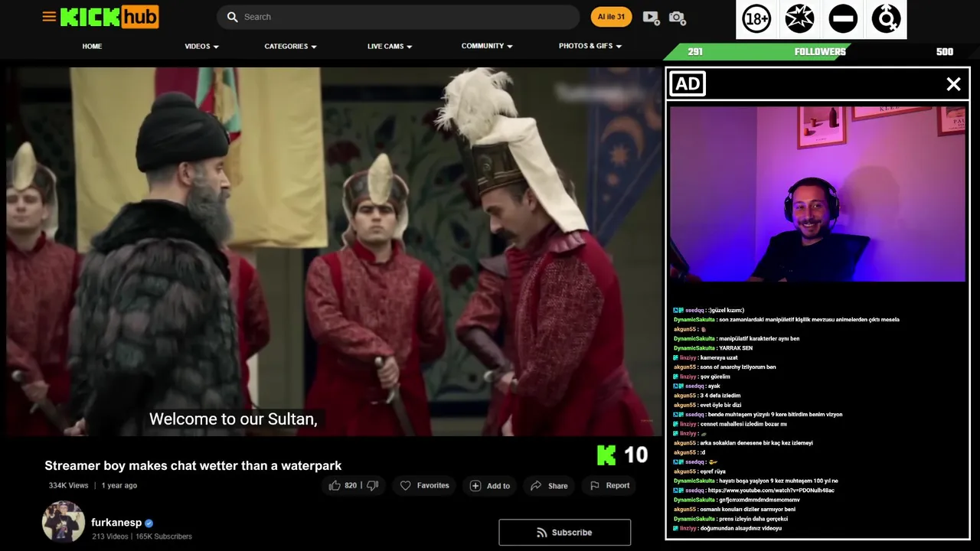The image size is (980, 551).
Task: Click '213 Videos' channel stat
Action: [110, 536]
